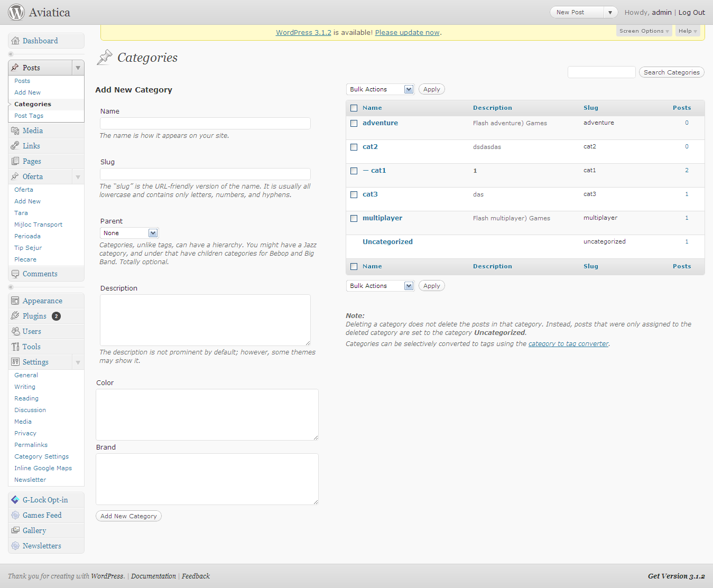This screenshot has height=588, width=713.
Task: Select all categories via header checkbox
Action: [354, 108]
